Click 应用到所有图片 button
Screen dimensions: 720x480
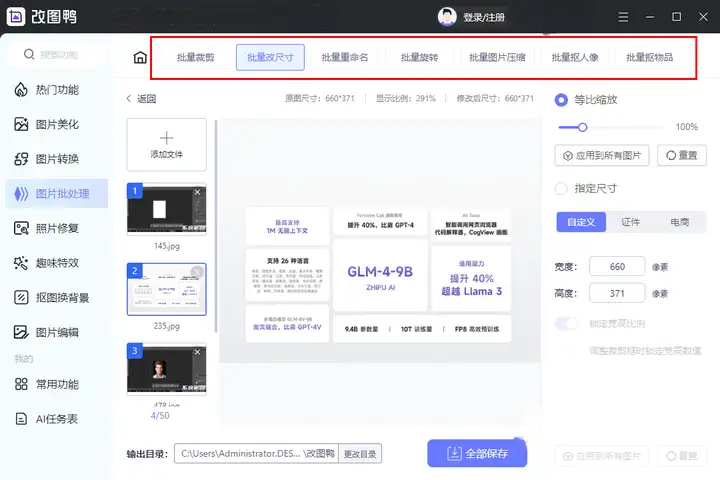click(x=602, y=155)
